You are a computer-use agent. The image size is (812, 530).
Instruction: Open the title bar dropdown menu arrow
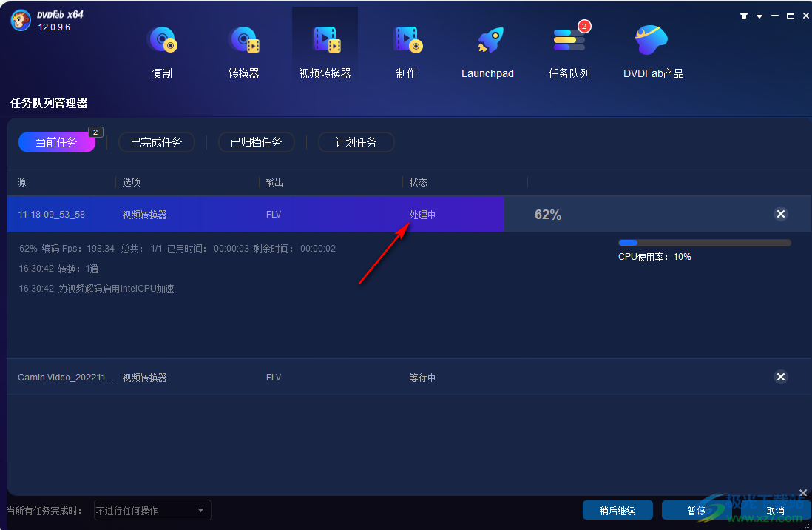[x=759, y=16]
